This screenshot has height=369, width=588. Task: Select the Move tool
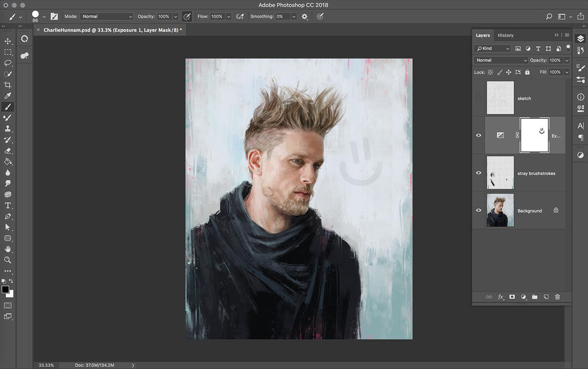click(8, 41)
